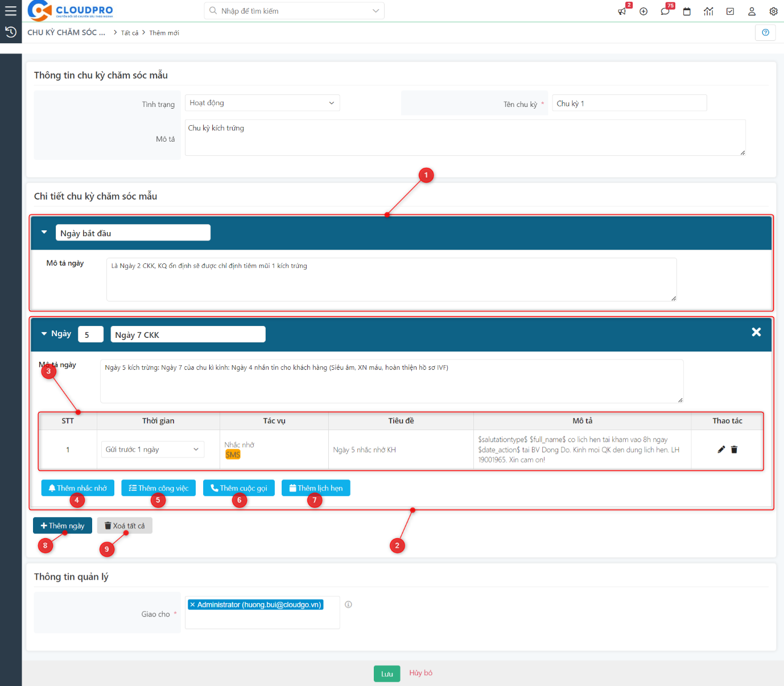Open the calendar icon in top bar
Image resolution: width=784 pixels, height=686 pixels.
687,11
